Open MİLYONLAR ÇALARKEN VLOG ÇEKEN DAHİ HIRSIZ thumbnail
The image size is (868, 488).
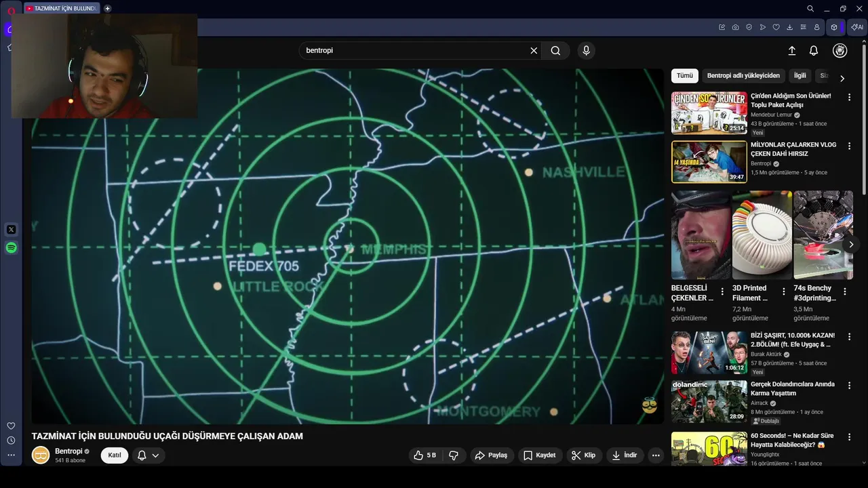tap(709, 161)
